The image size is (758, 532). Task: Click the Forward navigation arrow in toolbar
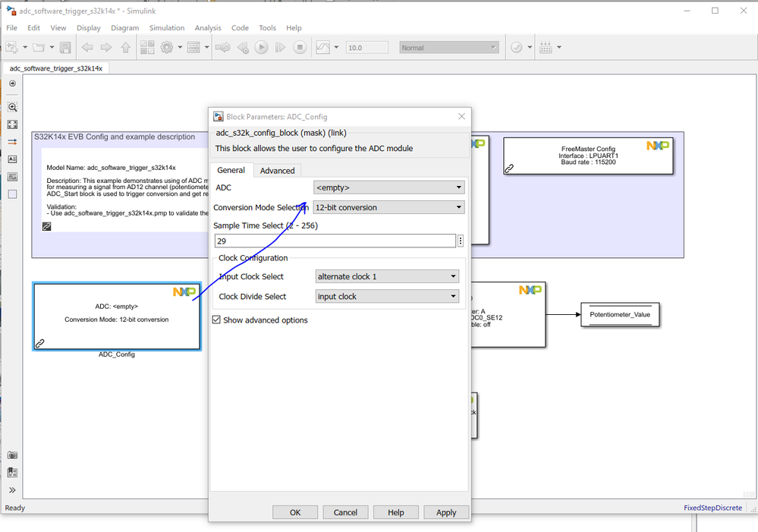[x=106, y=47]
